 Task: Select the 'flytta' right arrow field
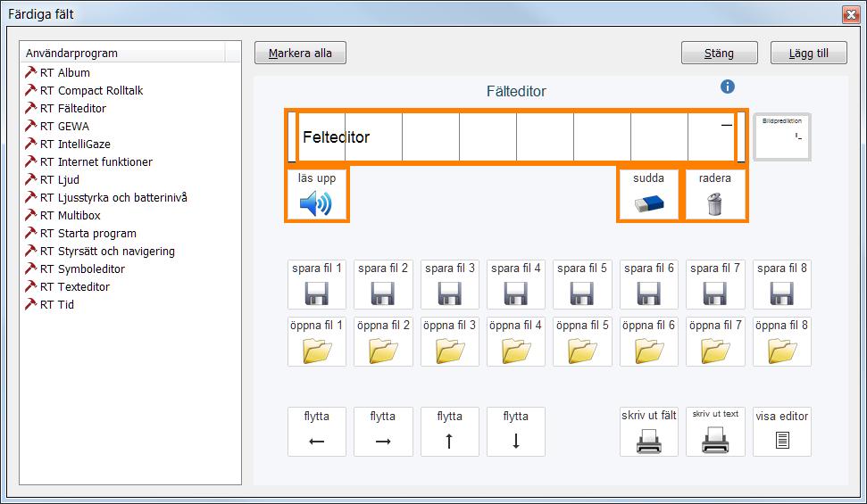(383, 432)
